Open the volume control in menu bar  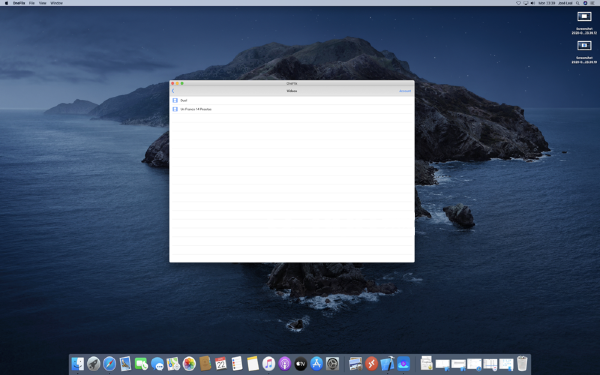coord(533,3)
